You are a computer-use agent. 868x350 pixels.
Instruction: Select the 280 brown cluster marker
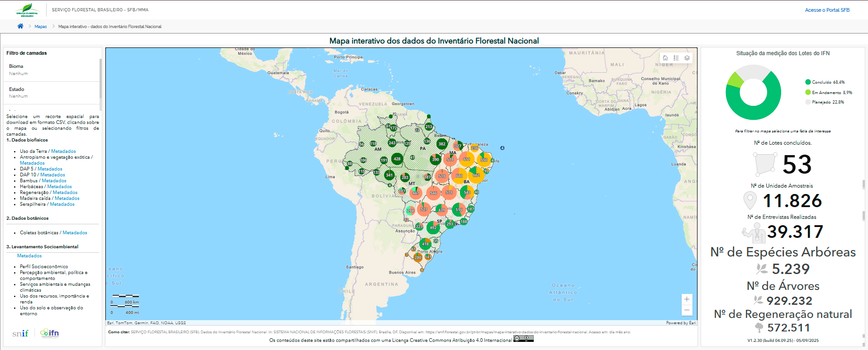pyautogui.click(x=418, y=257)
